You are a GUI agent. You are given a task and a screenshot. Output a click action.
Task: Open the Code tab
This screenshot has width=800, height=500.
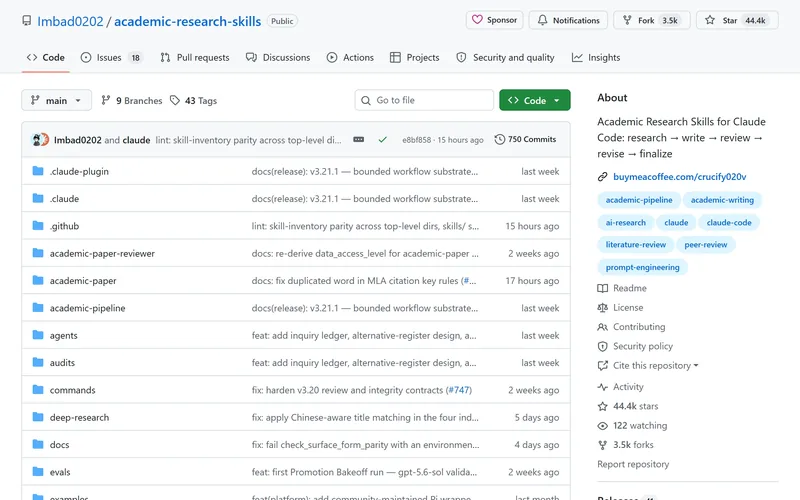point(46,57)
